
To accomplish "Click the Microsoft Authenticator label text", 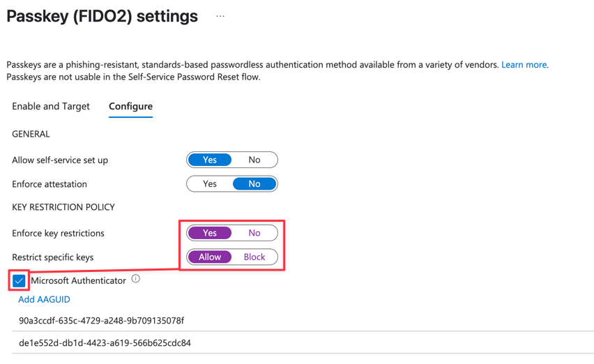I will pyautogui.click(x=78, y=280).
